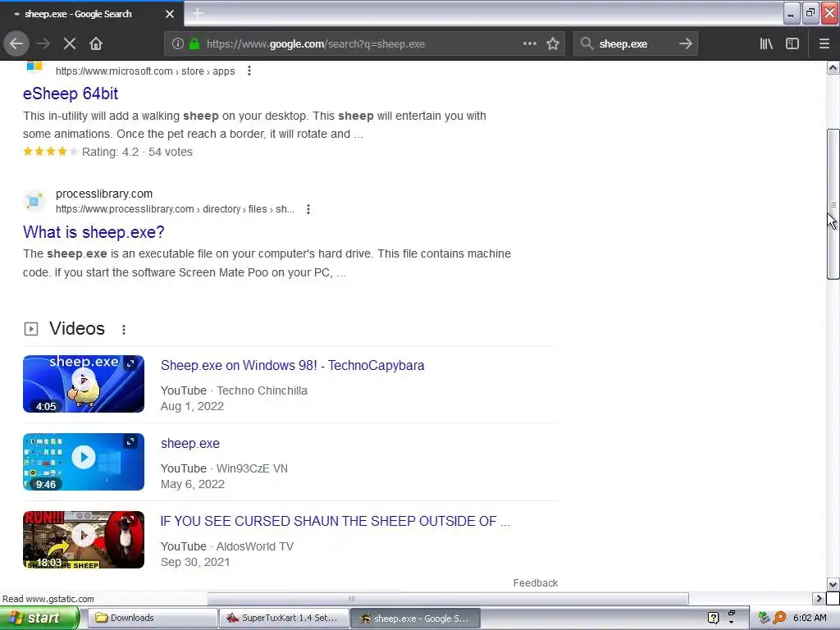Open options for the microsoft.com result

[249, 71]
